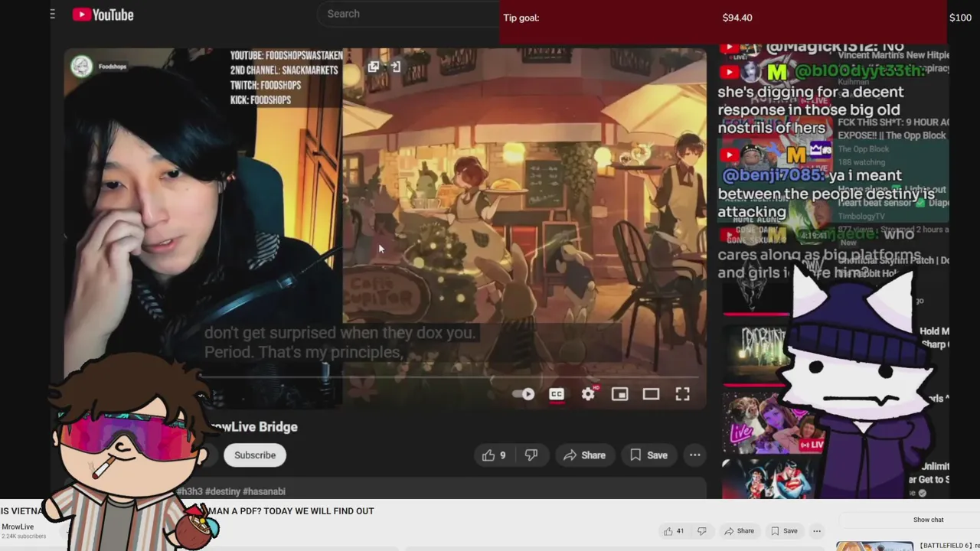Dislike the inner video beside 9 likes
This screenshot has width=980, height=551.
click(531, 455)
